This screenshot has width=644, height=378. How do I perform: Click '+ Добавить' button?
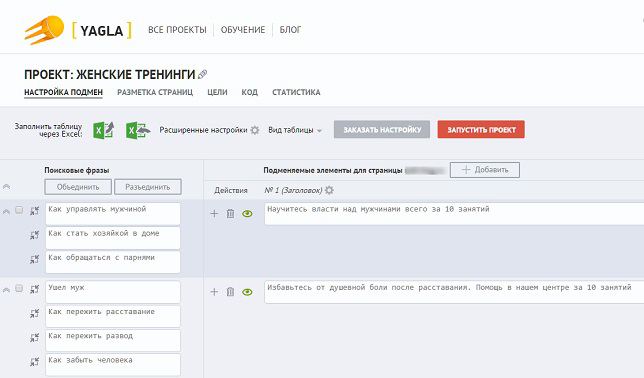[x=485, y=170]
